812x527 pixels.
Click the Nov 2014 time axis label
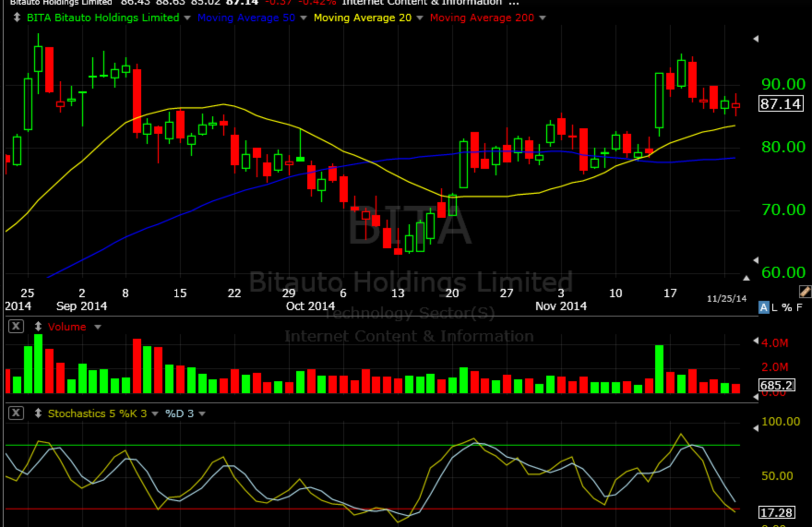(x=561, y=306)
